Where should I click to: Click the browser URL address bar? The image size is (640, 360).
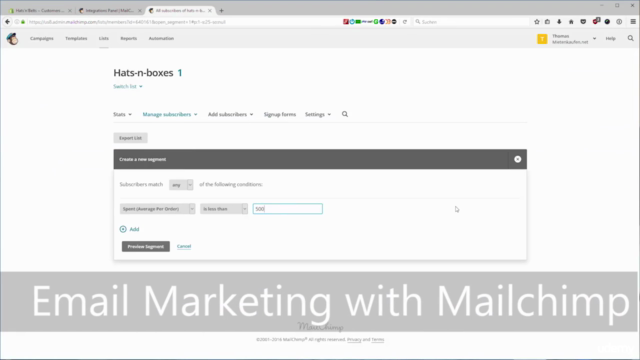click(184, 22)
